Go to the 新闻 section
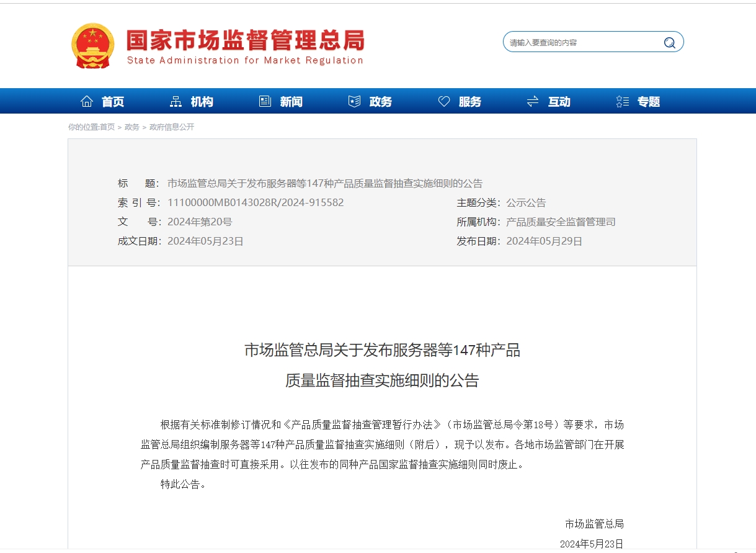This screenshot has width=756, height=553. point(291,102)
